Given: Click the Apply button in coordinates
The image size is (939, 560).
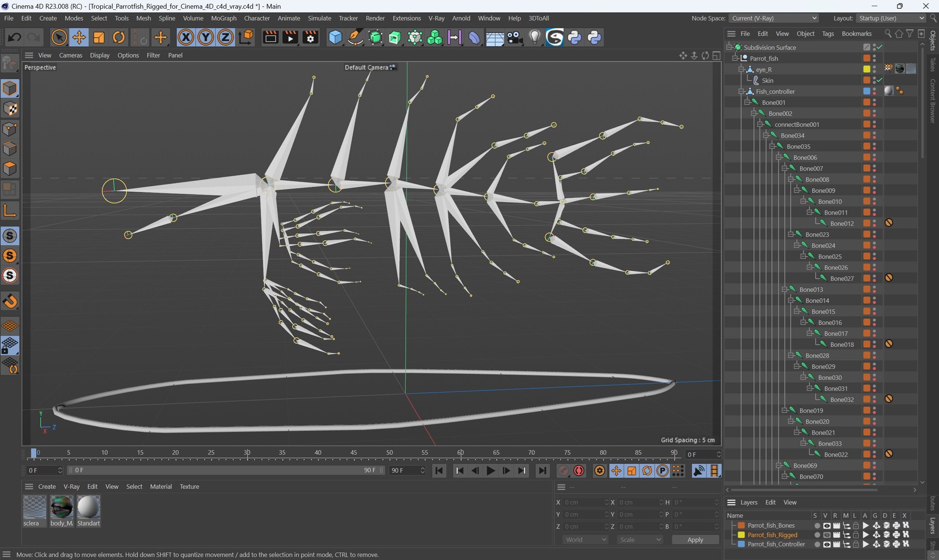Looking at the screenshot, I should tap(695, 540).
